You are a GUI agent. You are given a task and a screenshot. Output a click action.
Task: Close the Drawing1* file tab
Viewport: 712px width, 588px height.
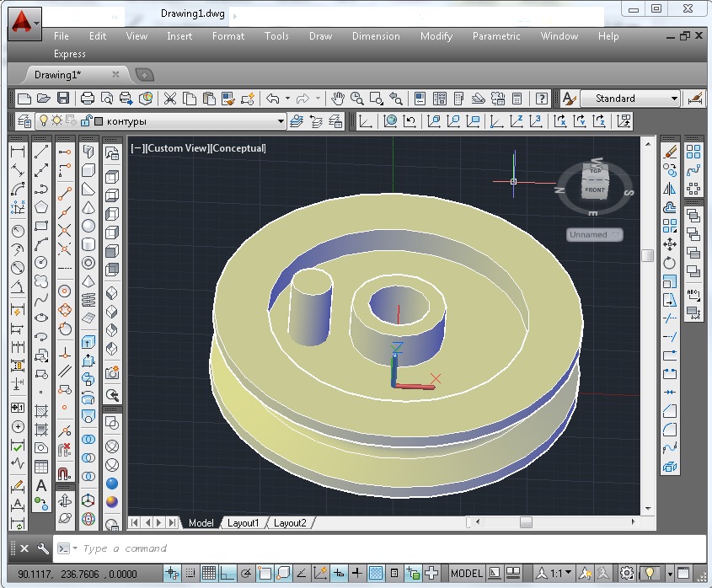pyautogui.click(x=115, y=74)
